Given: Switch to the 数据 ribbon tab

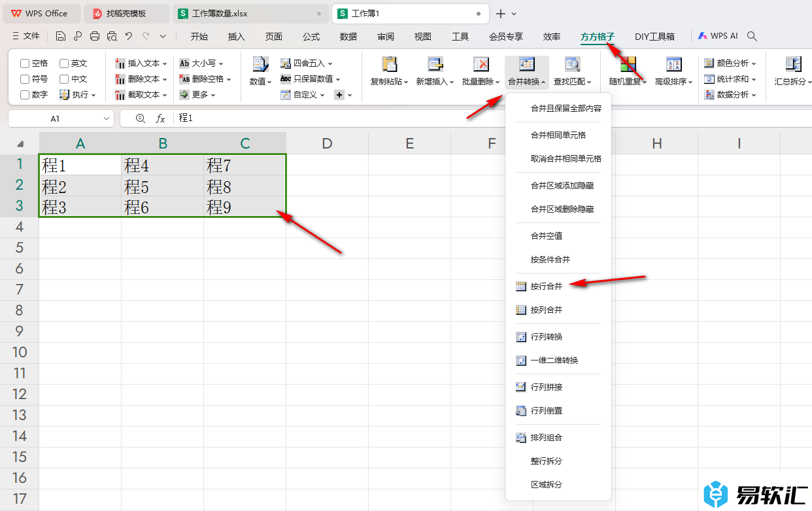Looking at the screenshot, I should (348, 37).
